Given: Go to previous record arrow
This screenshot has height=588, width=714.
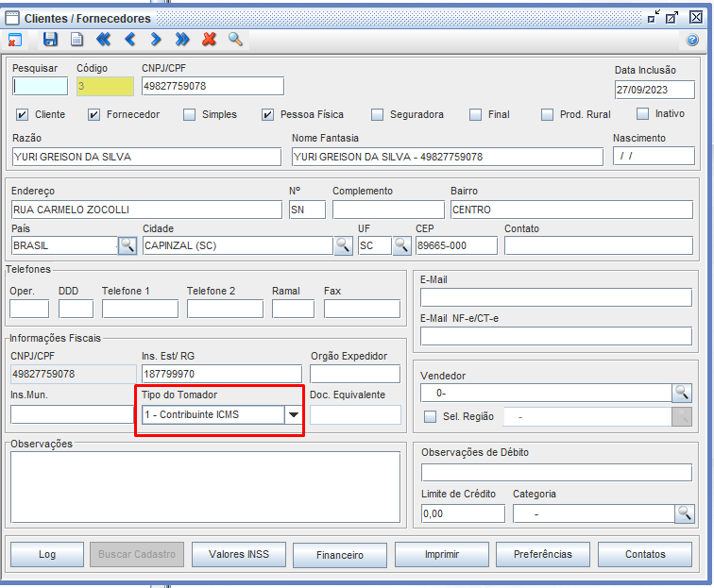Looking at the screenshot, I should [x=129, y=40].
